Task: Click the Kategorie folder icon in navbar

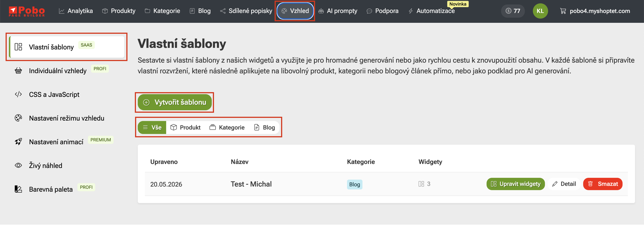Action: point(147,11)
